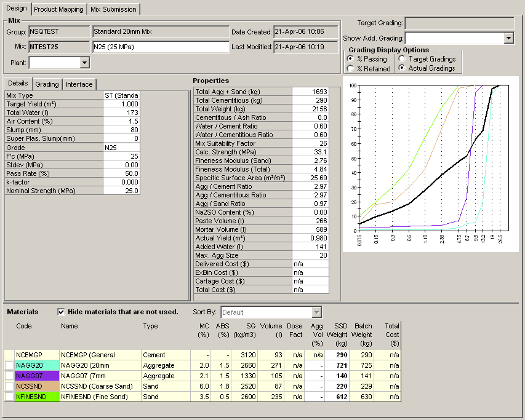Select the % Passing display option
The height and width of the screenshot is (420, 525).
pyautogui.click(x=350, y=59)
